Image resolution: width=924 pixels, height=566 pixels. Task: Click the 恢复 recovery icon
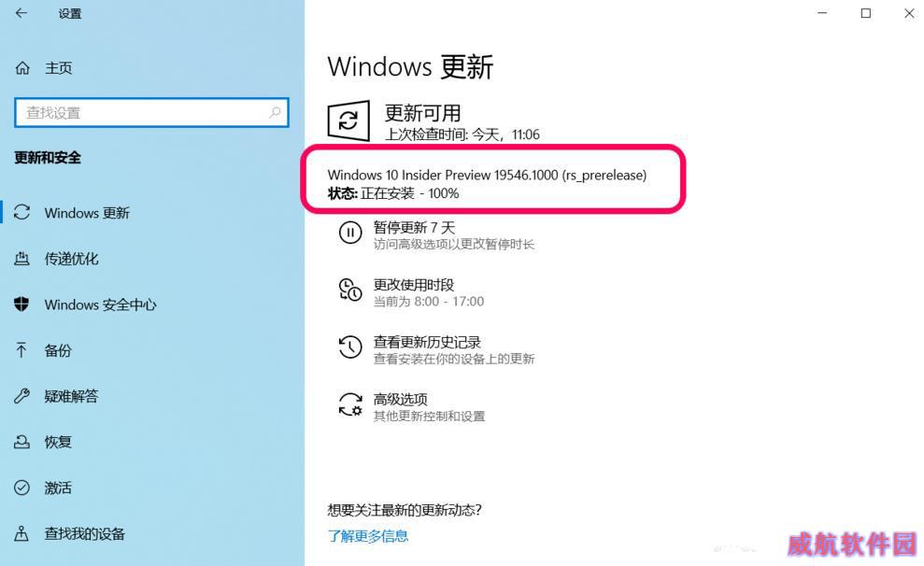click(x=21, y=442)
